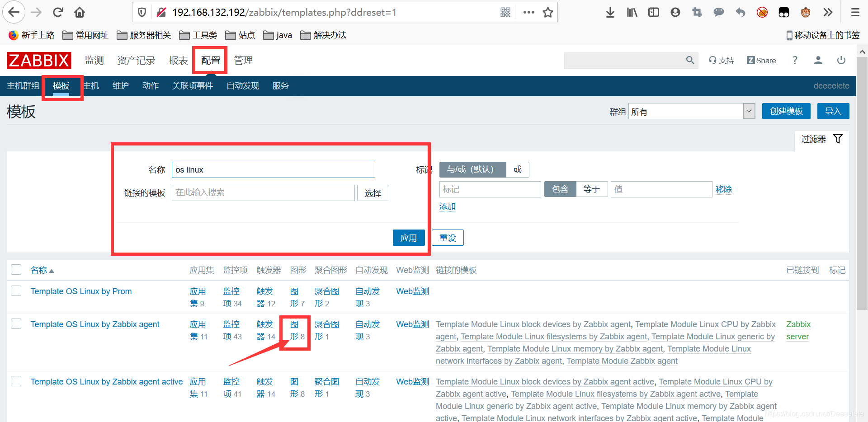Screen dimensions: 868x422
Task: Click the 名称 filter input field
Action: (274, 170)
